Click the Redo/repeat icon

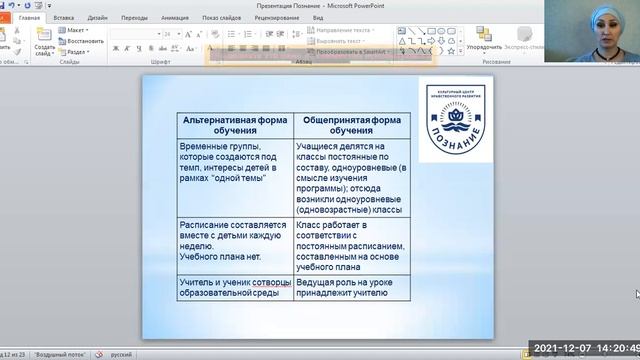click(x=27, y=5)
